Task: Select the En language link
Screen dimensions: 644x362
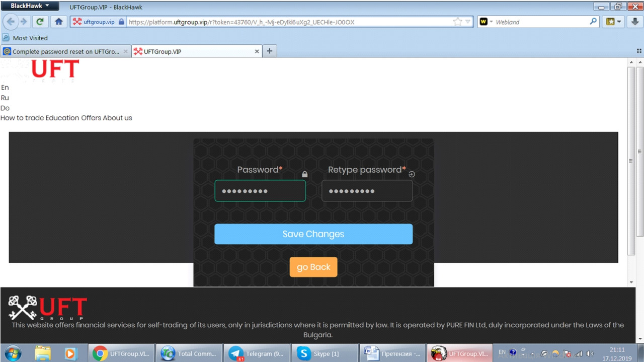Action: tap(5, 88)
